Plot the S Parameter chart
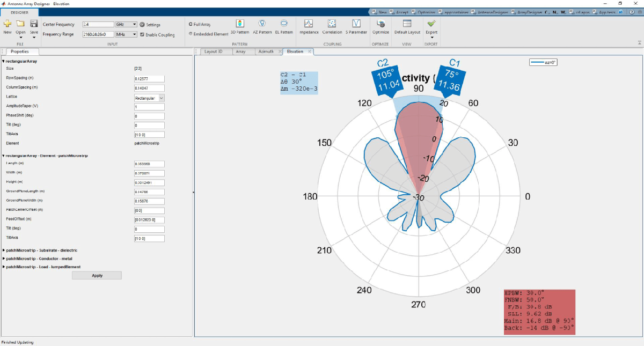Screen dimensions: 644x346 tap(356, 24)
